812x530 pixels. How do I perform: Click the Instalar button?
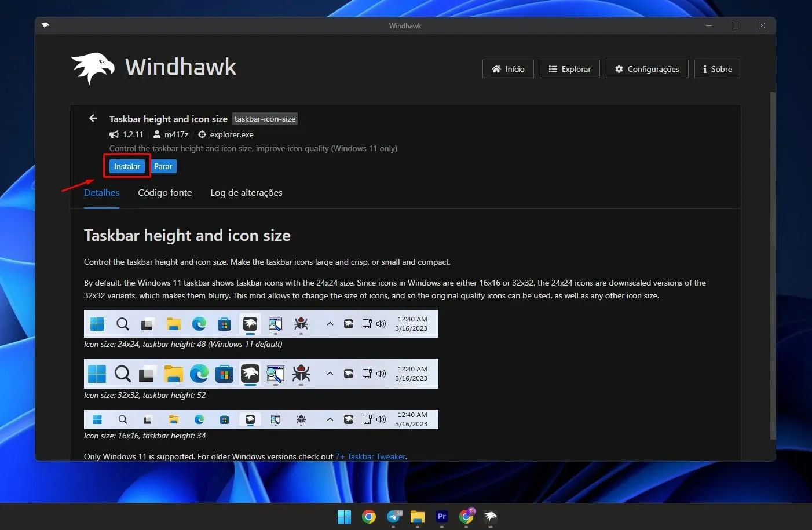(x=127, y=166)
